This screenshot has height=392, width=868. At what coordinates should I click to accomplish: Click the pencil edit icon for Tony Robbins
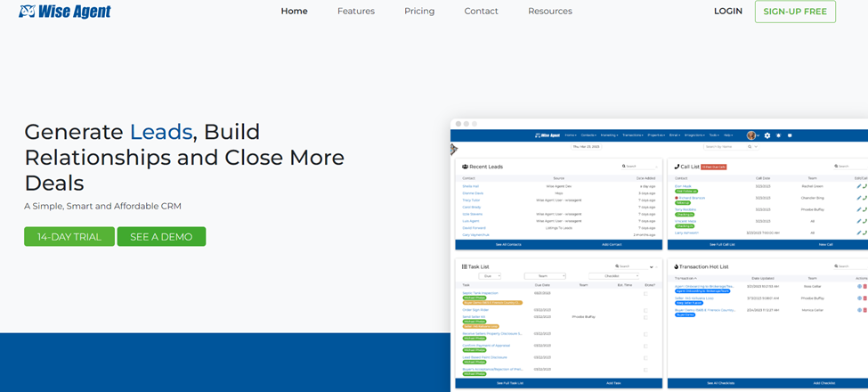pyautogui.click(x=858, y=209)
